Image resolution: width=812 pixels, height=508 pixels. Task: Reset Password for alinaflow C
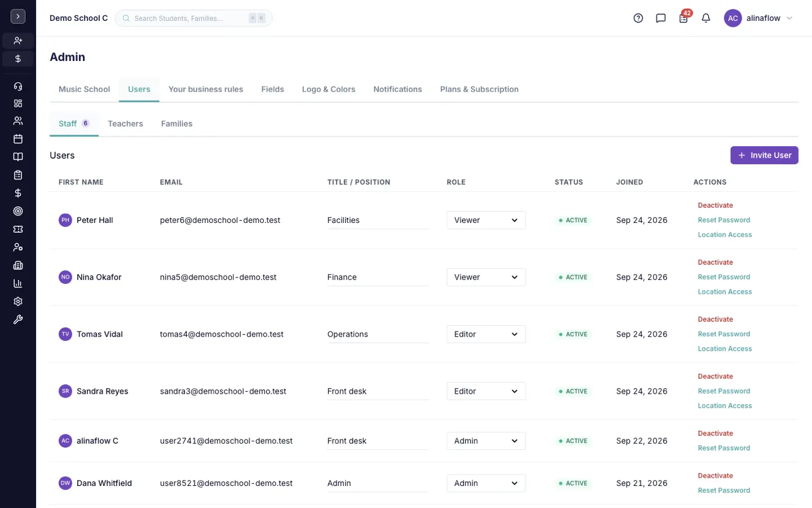724,448
